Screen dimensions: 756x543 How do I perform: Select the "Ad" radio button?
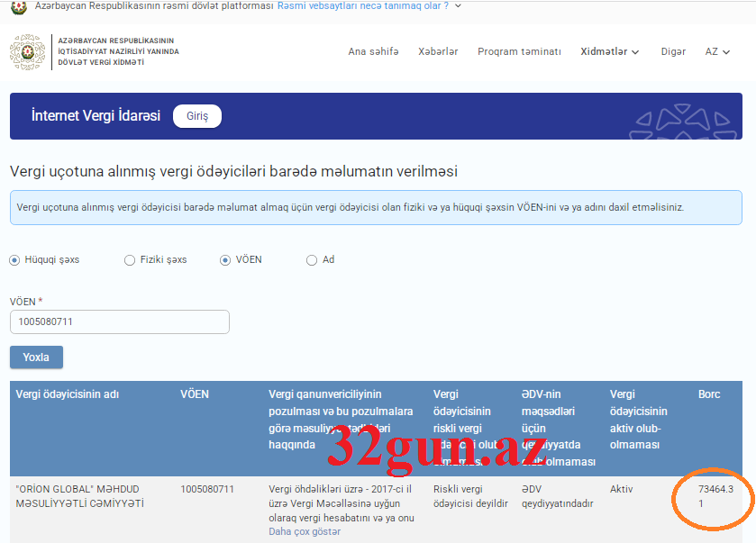311,259
